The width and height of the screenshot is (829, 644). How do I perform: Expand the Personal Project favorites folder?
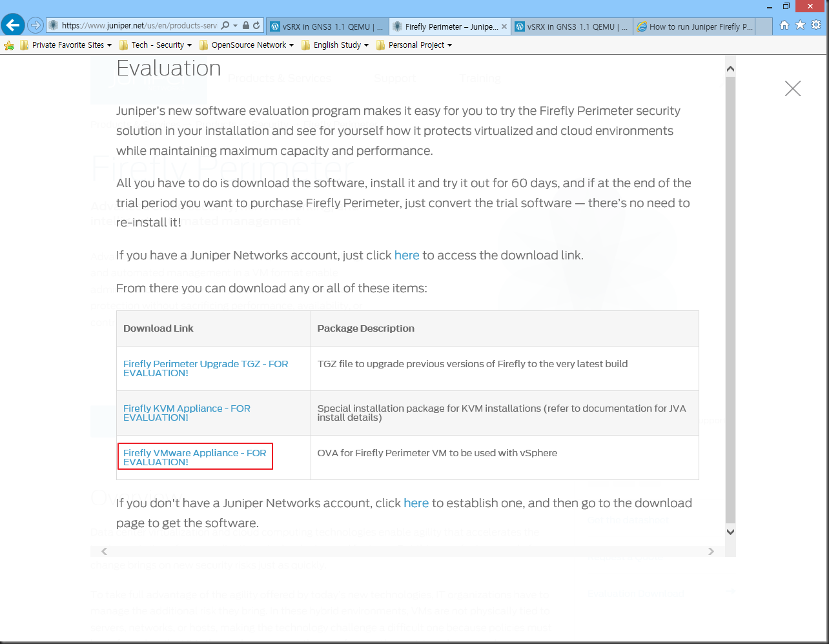[x=414, y=45]
